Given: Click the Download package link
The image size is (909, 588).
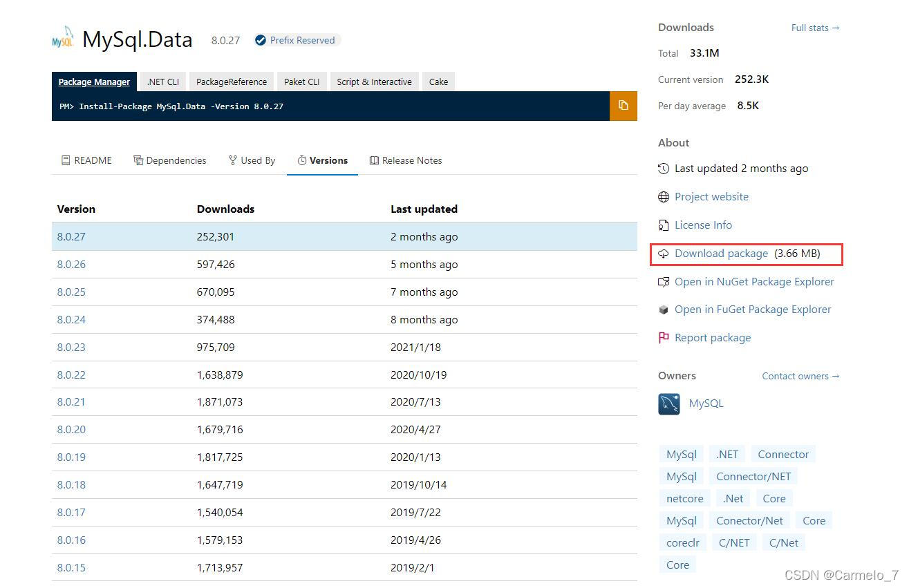Looking at the screenshot, I should pyautogui.click(x=721, y=254).
